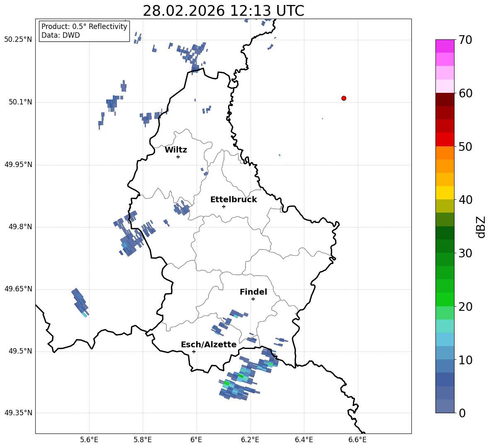Click the 6°E longitude label
Viewport: 491px width, 448px height.
(x=196, y=440)
